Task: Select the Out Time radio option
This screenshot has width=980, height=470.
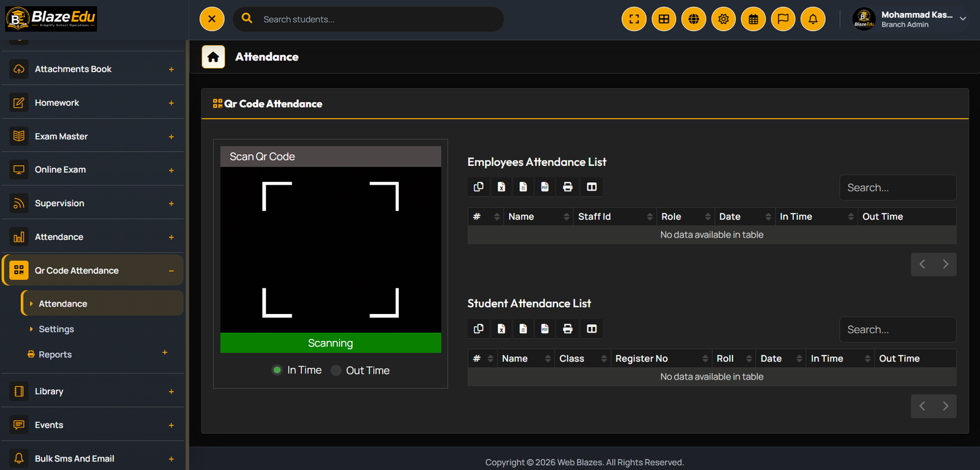Action: point(336,370)
